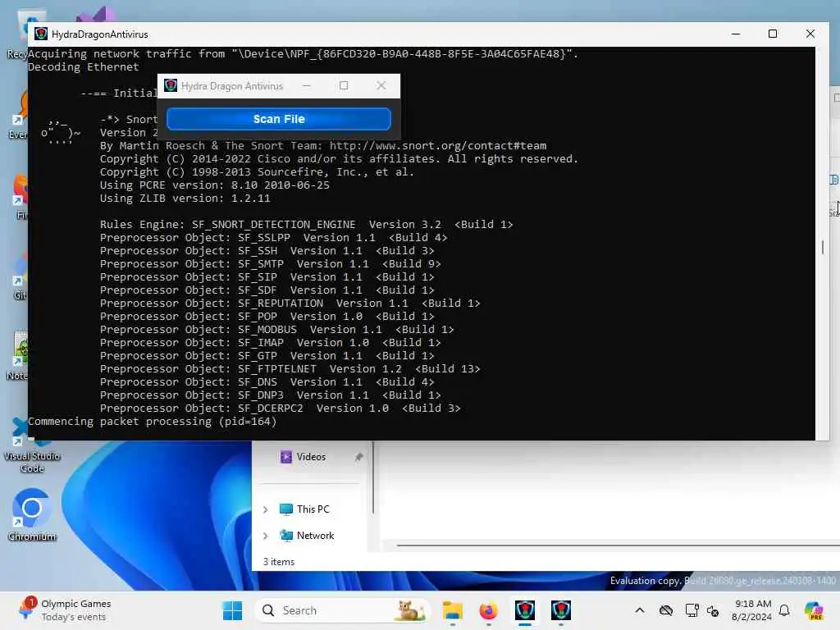The width and height of the screenshot is (840, 630).
Task: Close the HydraDragonAntivirus console window
Action: point(810,34)
